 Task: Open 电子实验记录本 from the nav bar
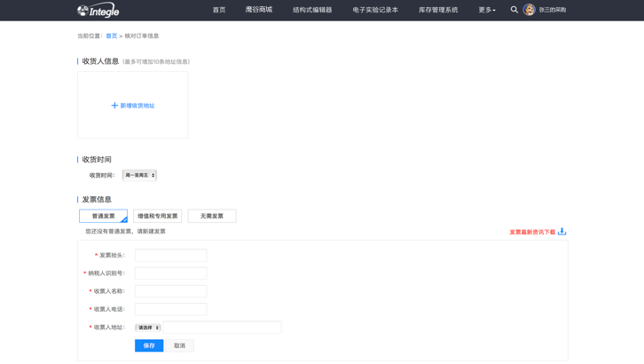pyautogui.click(x=375, y=10)
